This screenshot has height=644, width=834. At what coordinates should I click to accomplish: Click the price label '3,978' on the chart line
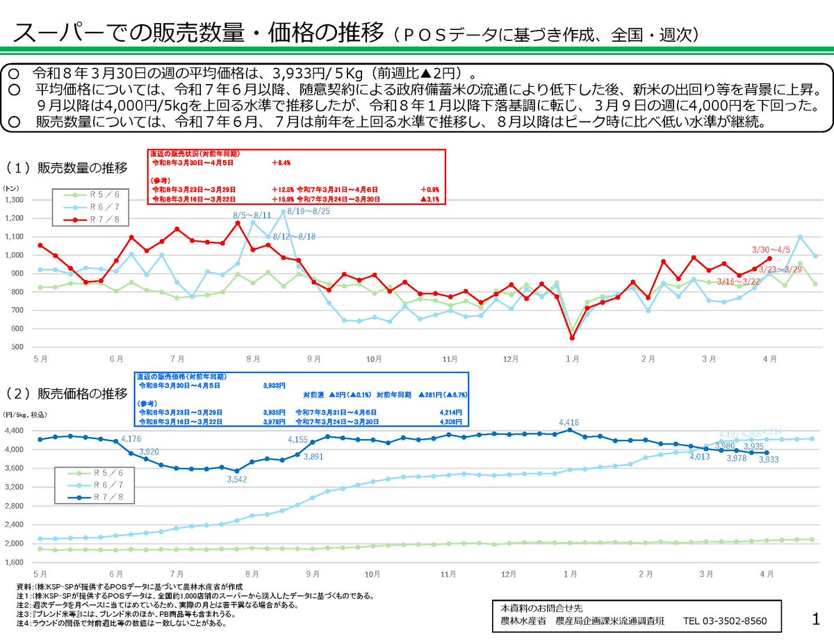coord(737,458)
